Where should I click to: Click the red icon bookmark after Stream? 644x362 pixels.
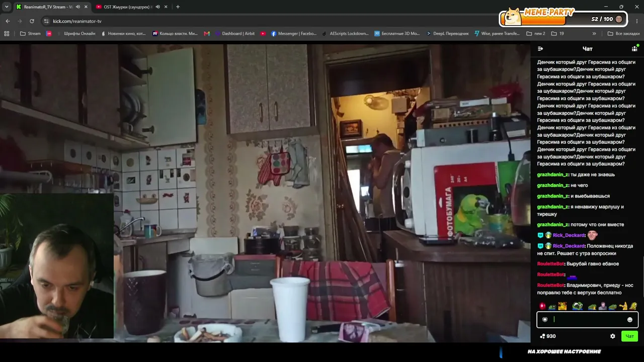49,34
